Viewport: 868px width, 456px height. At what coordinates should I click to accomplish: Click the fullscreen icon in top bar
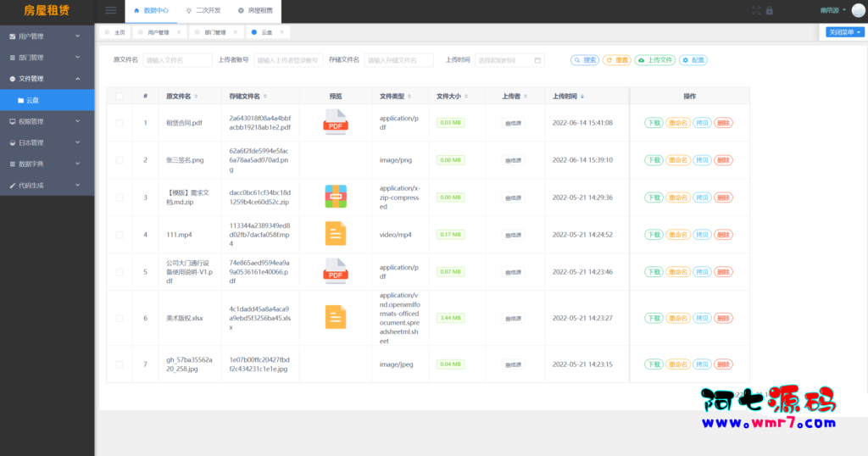(x=756, y=10)
